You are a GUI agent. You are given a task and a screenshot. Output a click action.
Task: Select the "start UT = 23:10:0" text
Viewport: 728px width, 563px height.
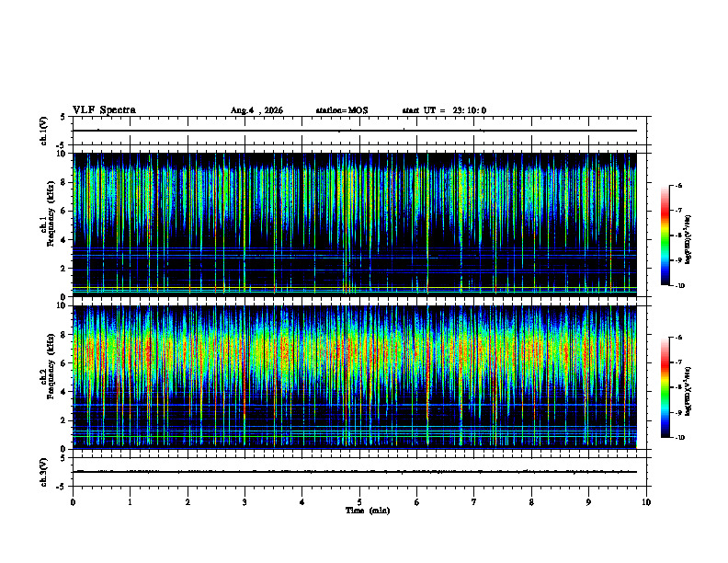tap(444, 110)
